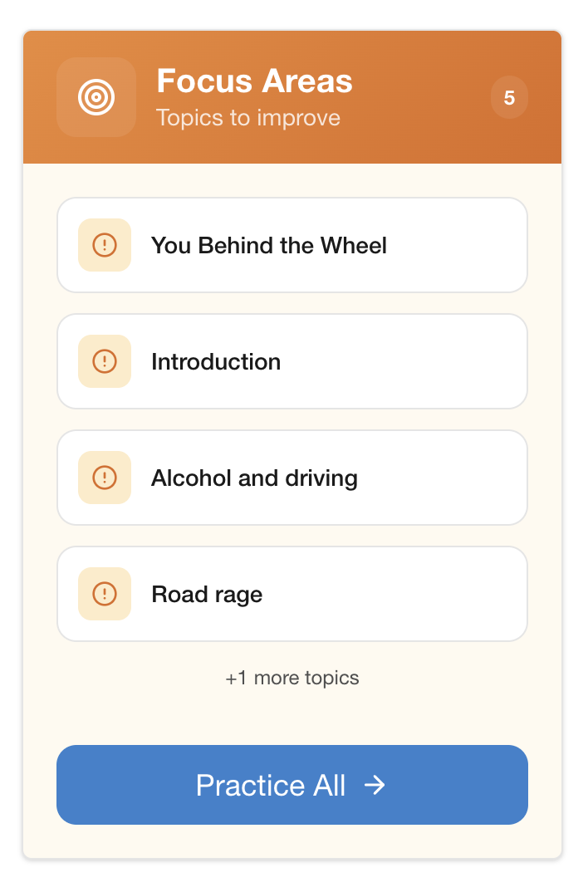Click the 'Alcohol and driving' label text
588x887 pixels.
pos(254,478)
